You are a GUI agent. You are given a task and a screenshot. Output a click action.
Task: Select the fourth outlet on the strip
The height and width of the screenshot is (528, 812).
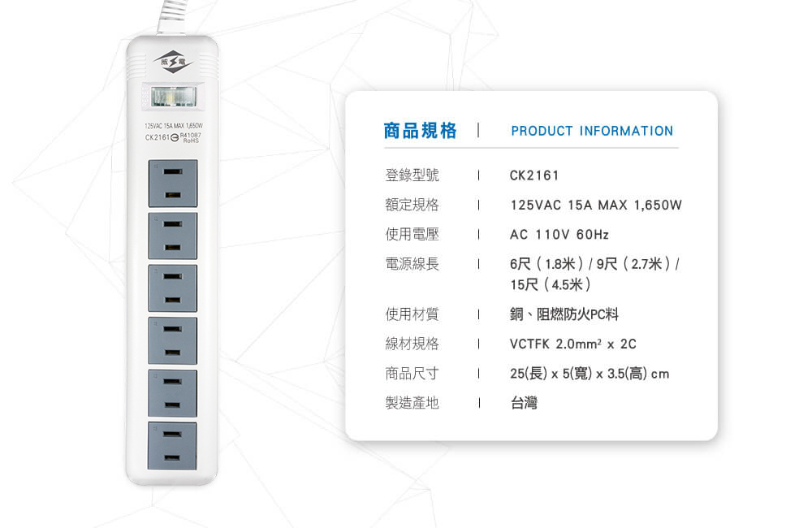point(172,340)
